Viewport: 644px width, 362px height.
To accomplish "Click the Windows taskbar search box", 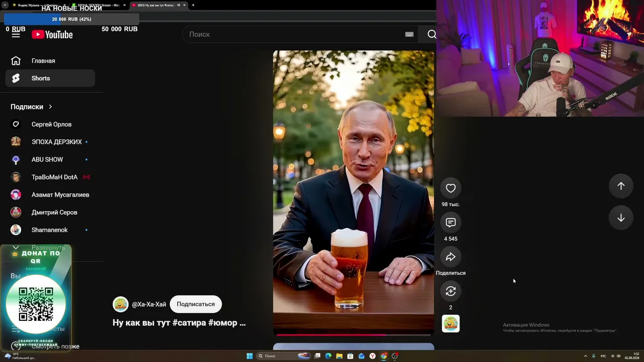I will (284, 356).
